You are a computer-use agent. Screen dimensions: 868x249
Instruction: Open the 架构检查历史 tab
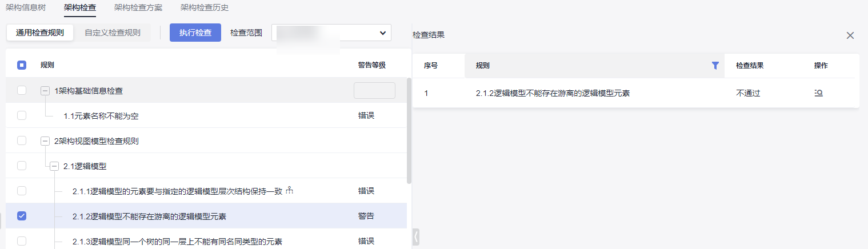coord(205,7)
